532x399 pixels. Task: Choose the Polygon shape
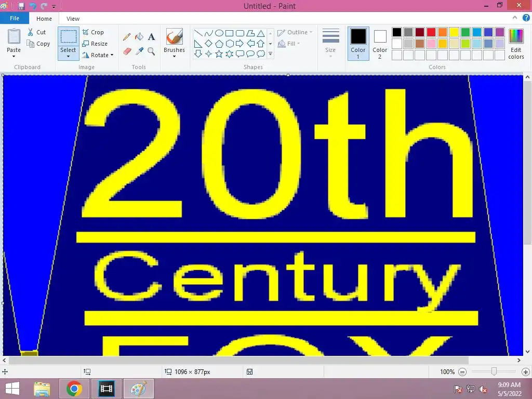tap(250, 33)
